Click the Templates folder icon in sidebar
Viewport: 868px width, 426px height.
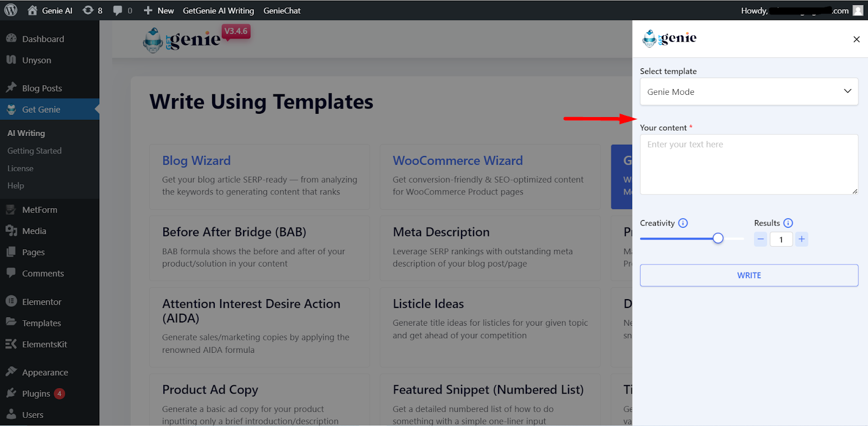[11, 322]
